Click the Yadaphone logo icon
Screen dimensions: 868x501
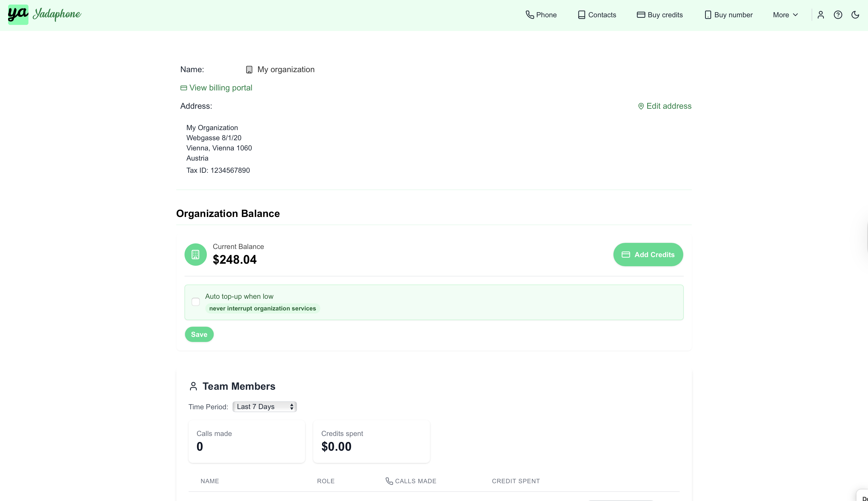pyautogui.click(x=18, y=14)
